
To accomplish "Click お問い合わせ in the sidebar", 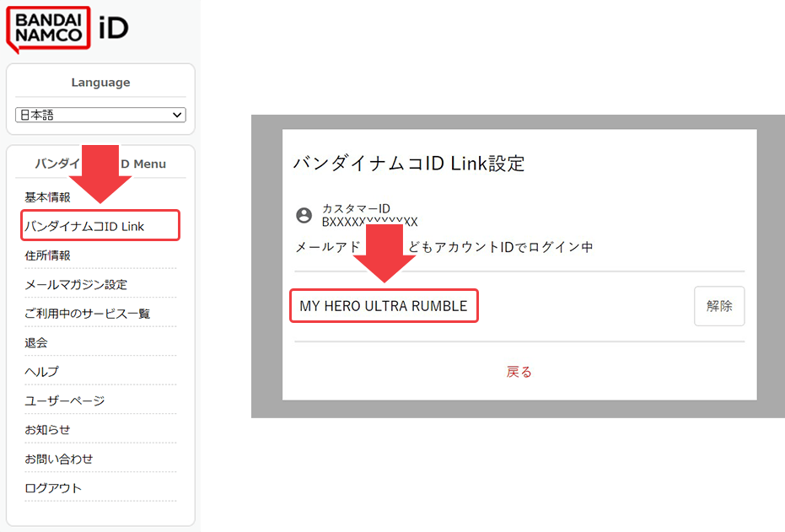I will [59, 459].
